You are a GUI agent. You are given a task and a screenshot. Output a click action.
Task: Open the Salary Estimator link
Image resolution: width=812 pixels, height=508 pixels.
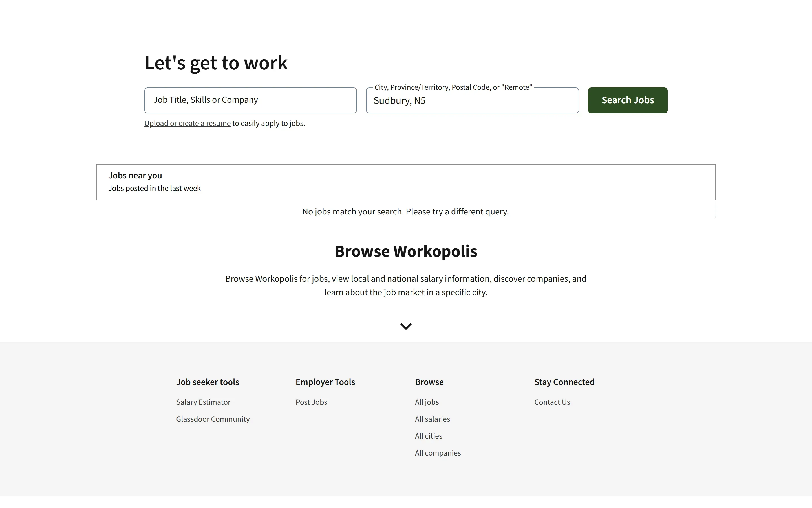coord(203,402)
